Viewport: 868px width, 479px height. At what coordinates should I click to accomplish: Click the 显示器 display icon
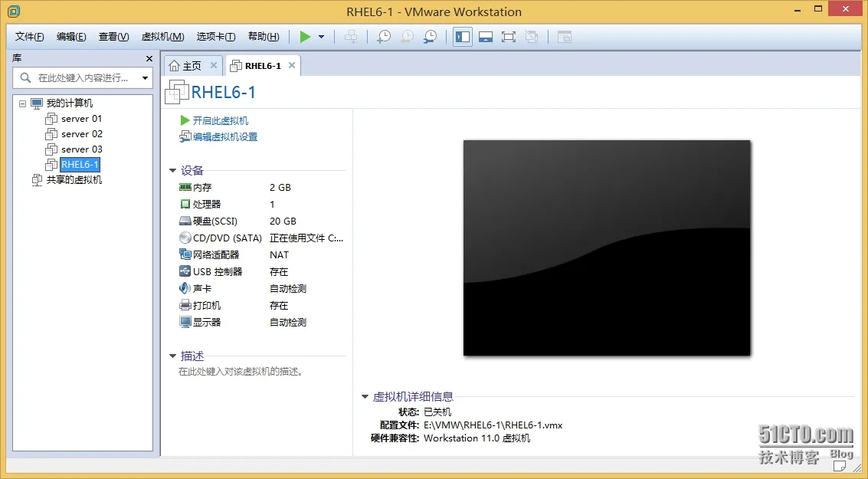click(185, 323)
